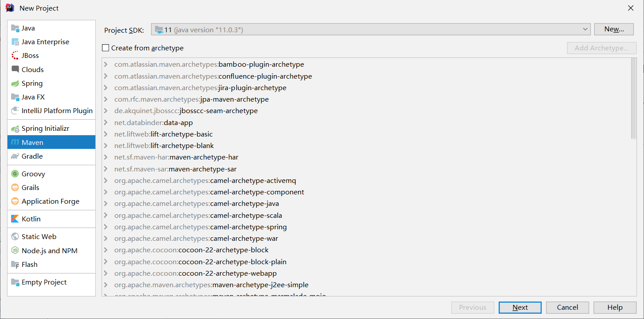Image resolution: width=644 pixels, height=319 pixels.
Task: Click the Next button
Action: coord(520,308)
